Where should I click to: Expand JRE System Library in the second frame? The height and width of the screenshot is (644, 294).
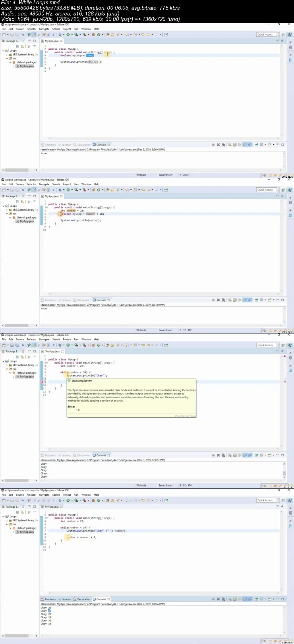click(7, 210)
